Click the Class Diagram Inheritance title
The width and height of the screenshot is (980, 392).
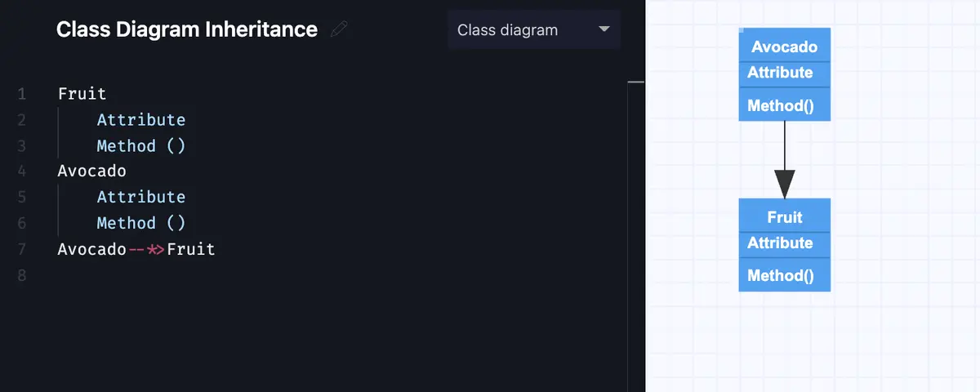click(187, 29)
